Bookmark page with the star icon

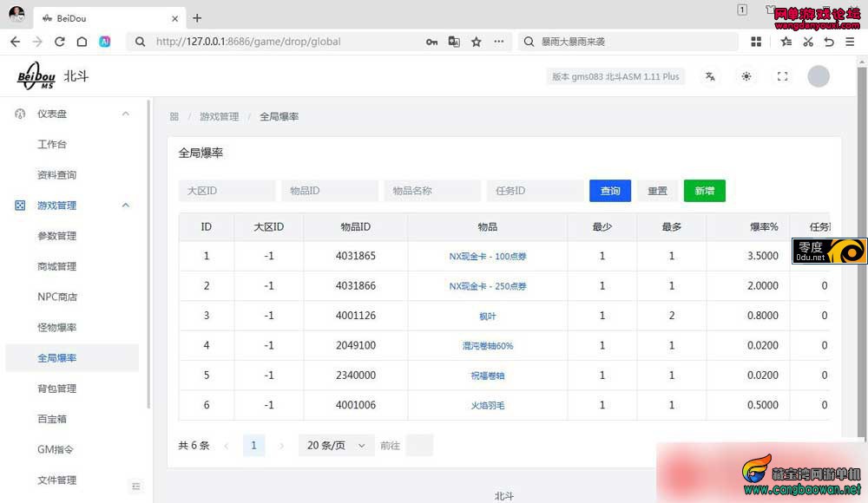pos(476,42)
